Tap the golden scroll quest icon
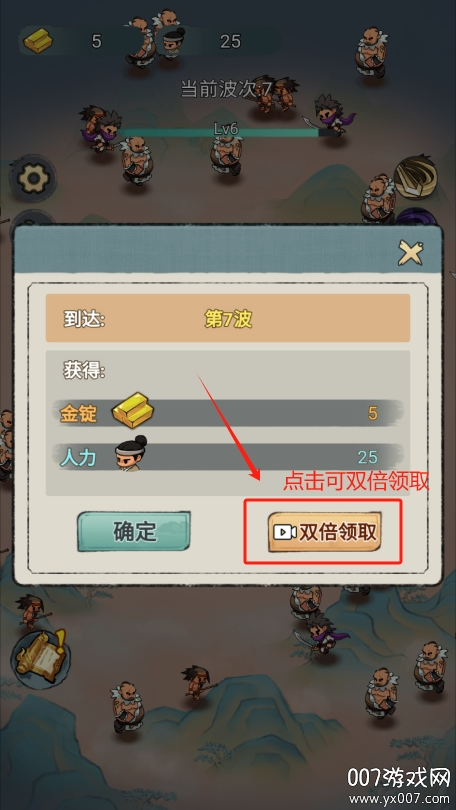Viewport: 456px width, 810px height. (40, 653)
